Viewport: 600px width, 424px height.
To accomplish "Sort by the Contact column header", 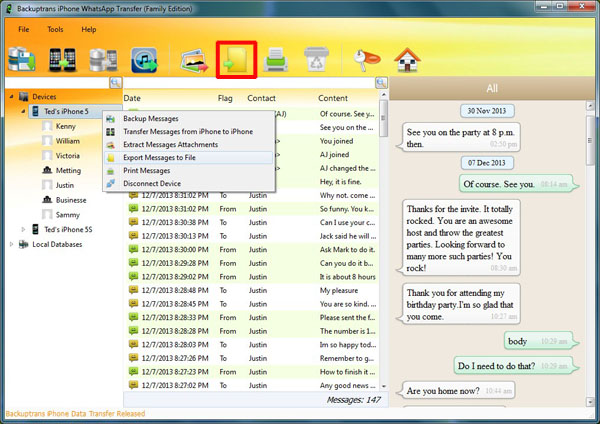I will pyautogui.click(x=261, y=98).
